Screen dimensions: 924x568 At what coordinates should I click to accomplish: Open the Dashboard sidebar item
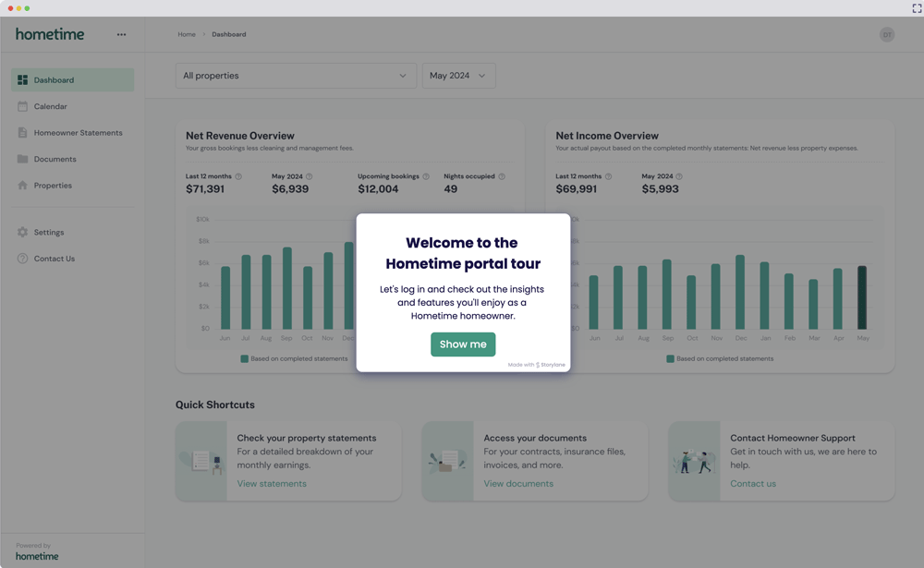tap(72, 79)
